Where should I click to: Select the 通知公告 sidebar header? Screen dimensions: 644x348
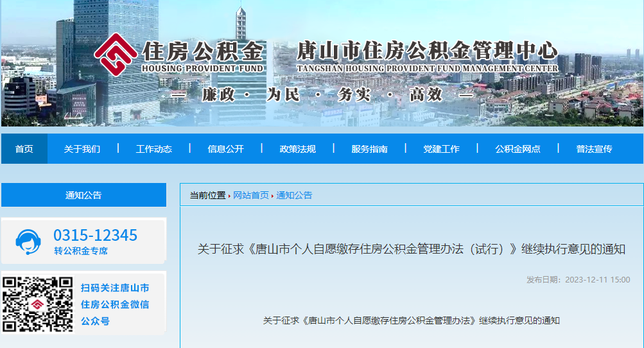coord(83,195)
